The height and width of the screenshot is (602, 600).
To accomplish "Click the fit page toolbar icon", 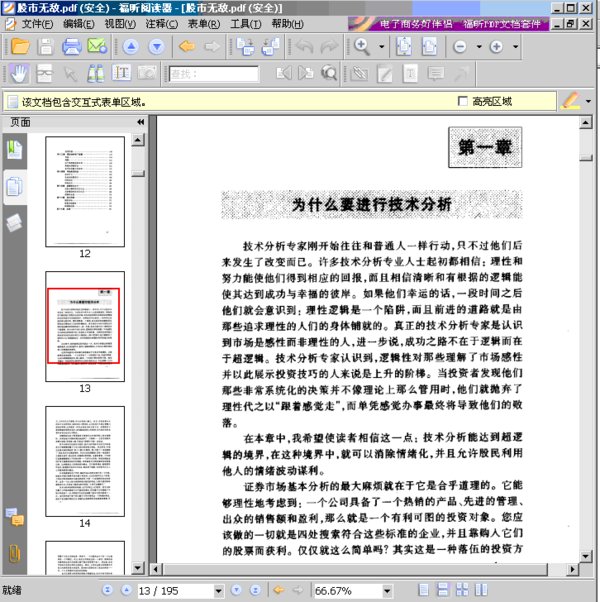I will tap(403, 47).
